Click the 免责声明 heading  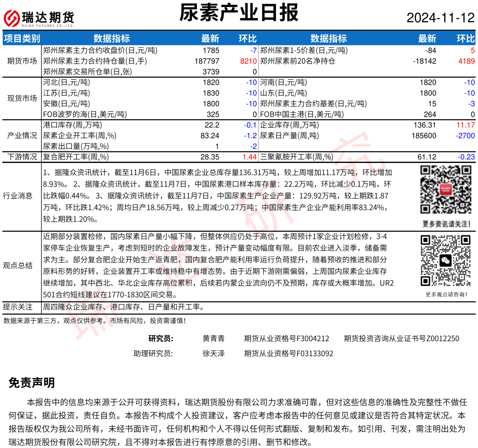coord(32,383)
